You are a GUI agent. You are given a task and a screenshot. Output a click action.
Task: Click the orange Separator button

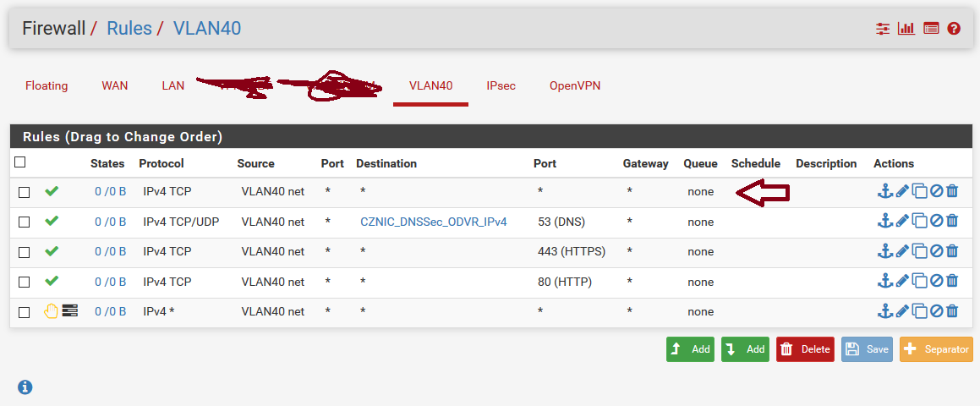(936, 349)
